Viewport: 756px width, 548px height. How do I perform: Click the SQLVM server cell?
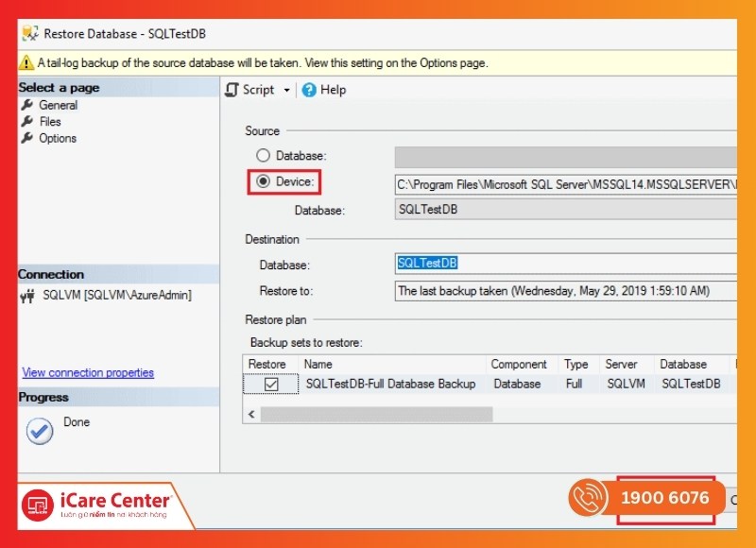pos(626,385)
